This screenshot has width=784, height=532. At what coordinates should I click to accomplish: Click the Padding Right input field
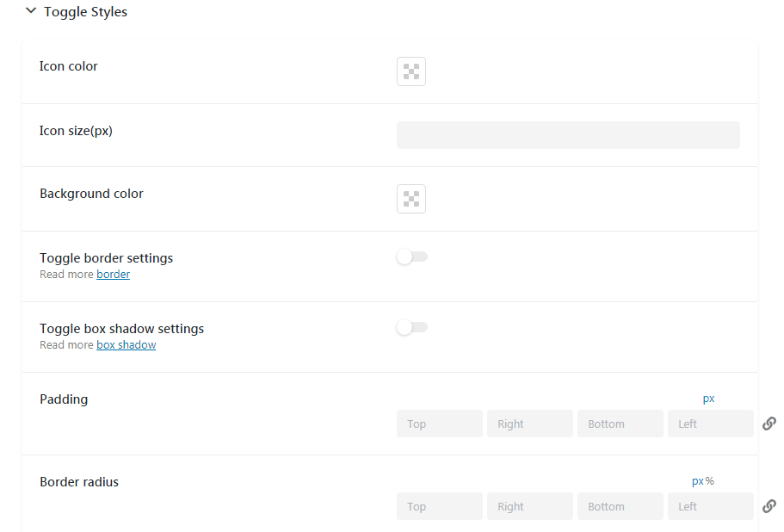pyautogui.click(x=530, y=424)
